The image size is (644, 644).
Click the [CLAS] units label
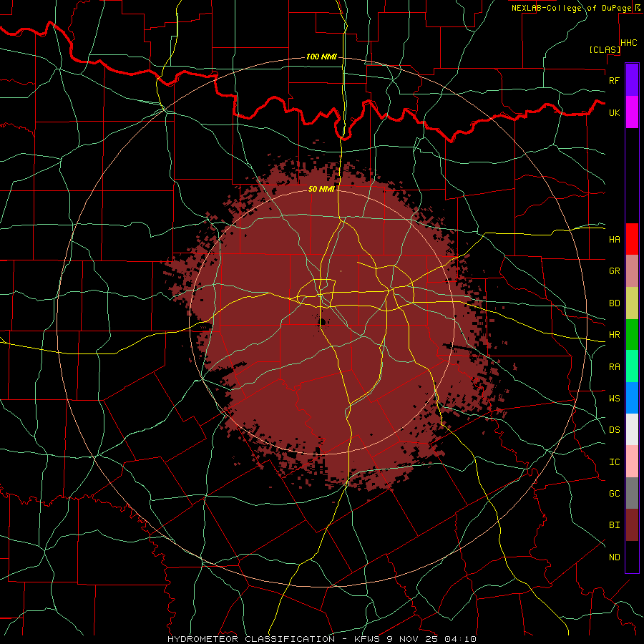pyautogui.click(x=605, y=49)
